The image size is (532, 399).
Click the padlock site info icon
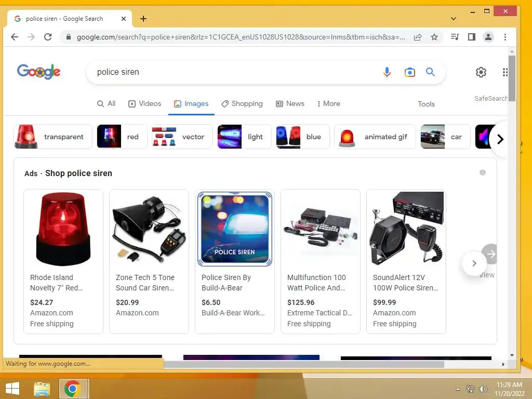tap(69, 37)
